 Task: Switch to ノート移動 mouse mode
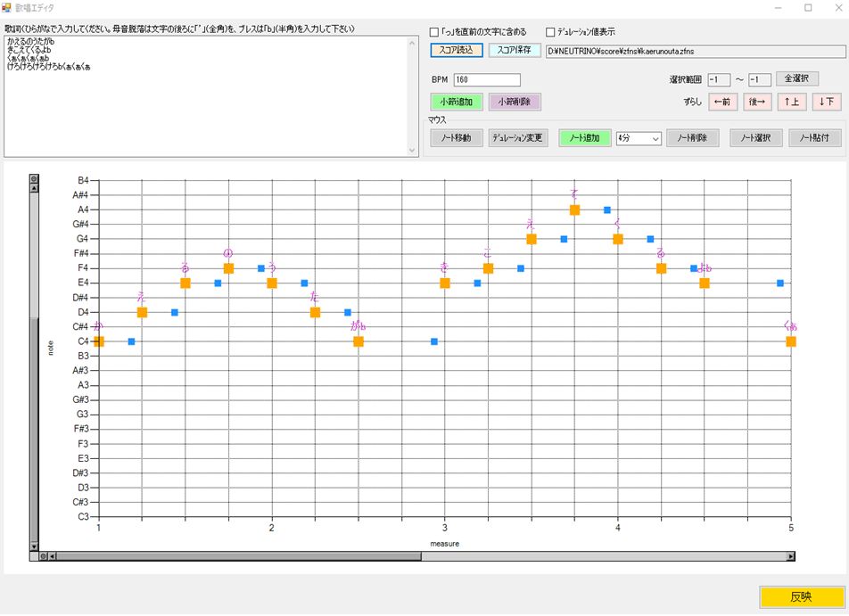[457, 138]
